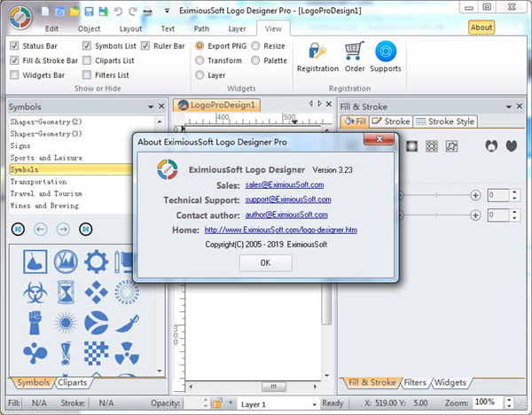This screenshot has height=415, width=532.
Task: Select the hourglass symbol
Action: pos(66,292)
